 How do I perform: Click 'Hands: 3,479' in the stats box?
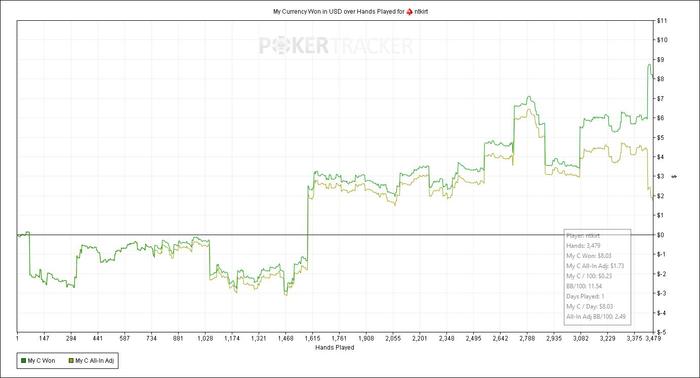click(583, 245)
